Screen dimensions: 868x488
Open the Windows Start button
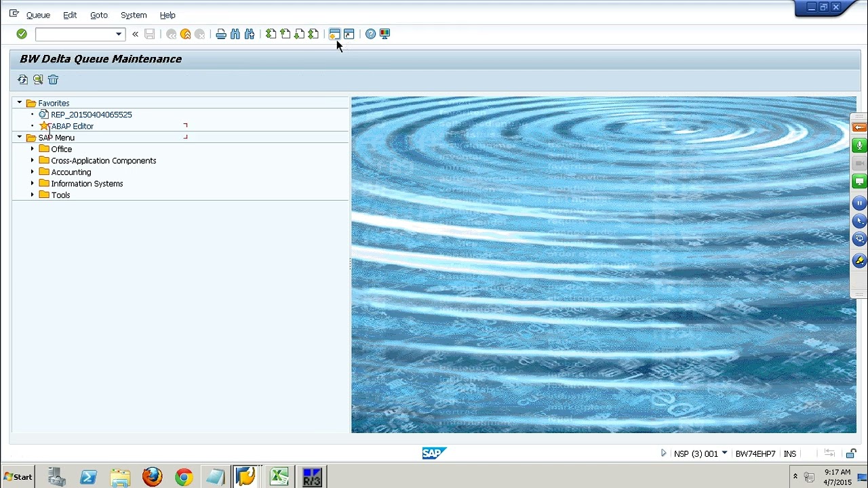coord(18,477)
